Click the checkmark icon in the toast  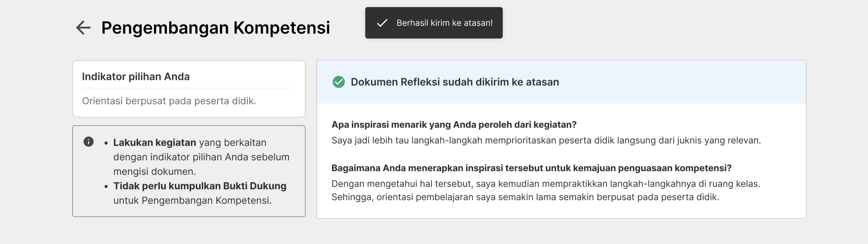pos(382,23)
